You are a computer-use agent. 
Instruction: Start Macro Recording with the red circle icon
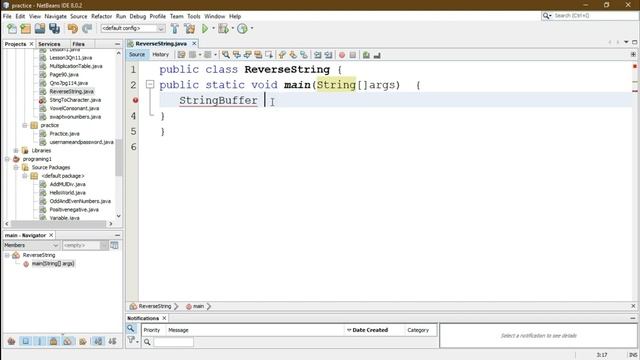pyautogui.click(x=342, y=55)
